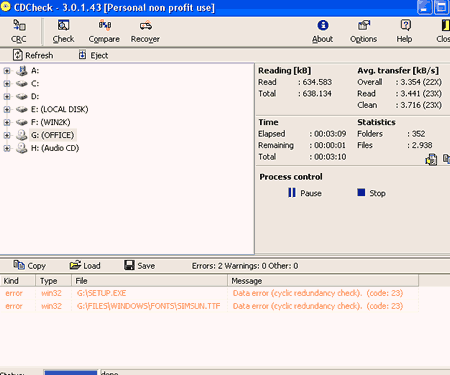
Task: Click the A: floppy drive icon
Action: 22,71
